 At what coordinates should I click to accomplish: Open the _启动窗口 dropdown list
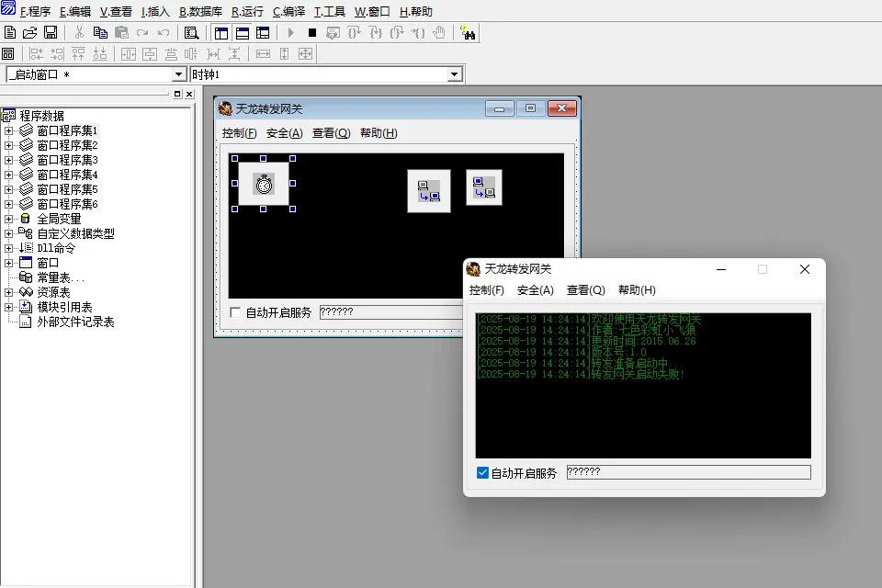[x=179, y=74]
